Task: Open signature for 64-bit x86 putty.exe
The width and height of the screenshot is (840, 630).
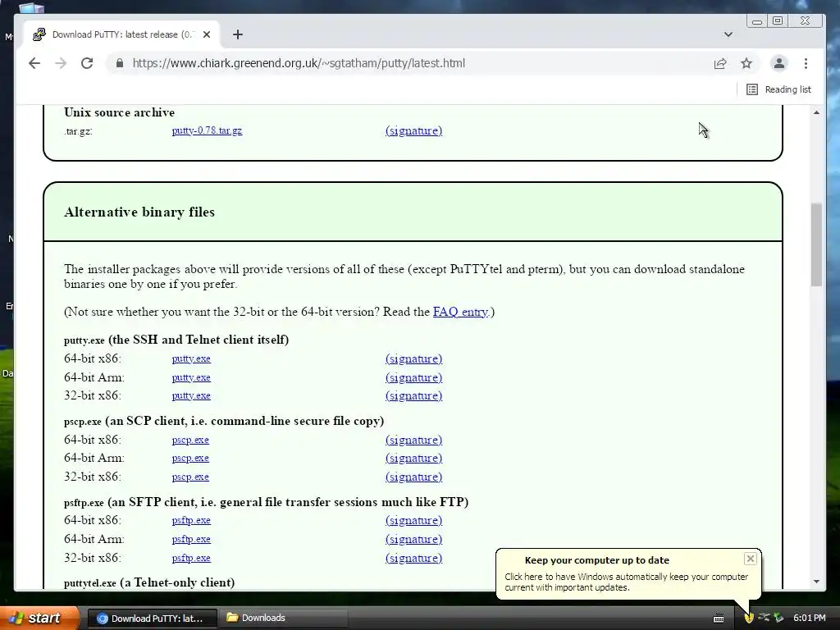Action: [413, 359]
